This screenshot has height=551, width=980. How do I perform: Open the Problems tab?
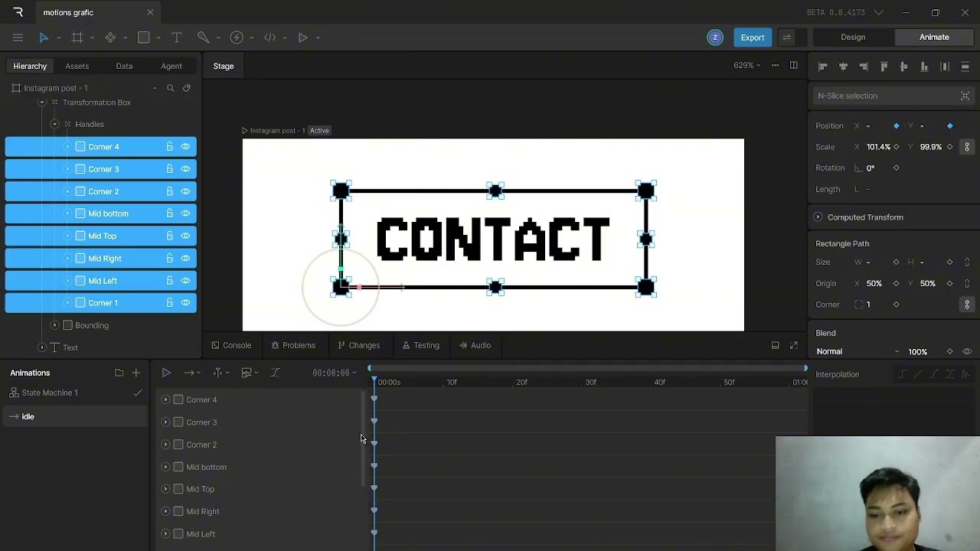point(293,345)
